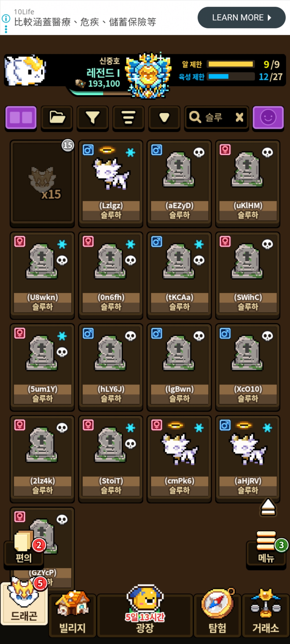Toggle the heart favorites filter
This screenshot has width=290, height=644.
(164, 118)
